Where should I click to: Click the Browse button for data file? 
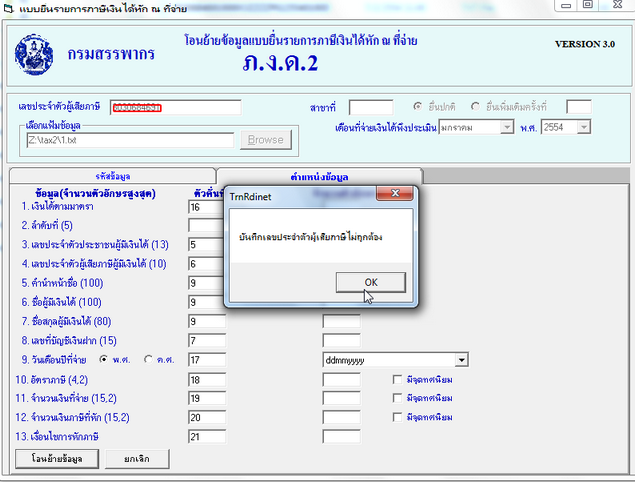click(265, 140)
